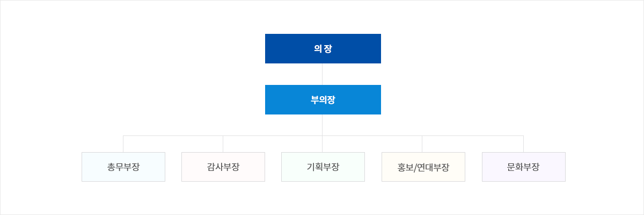Select the light blue 부의장 box
The width and height of the screenshot is (644, 215).
[x=323, y=99]
